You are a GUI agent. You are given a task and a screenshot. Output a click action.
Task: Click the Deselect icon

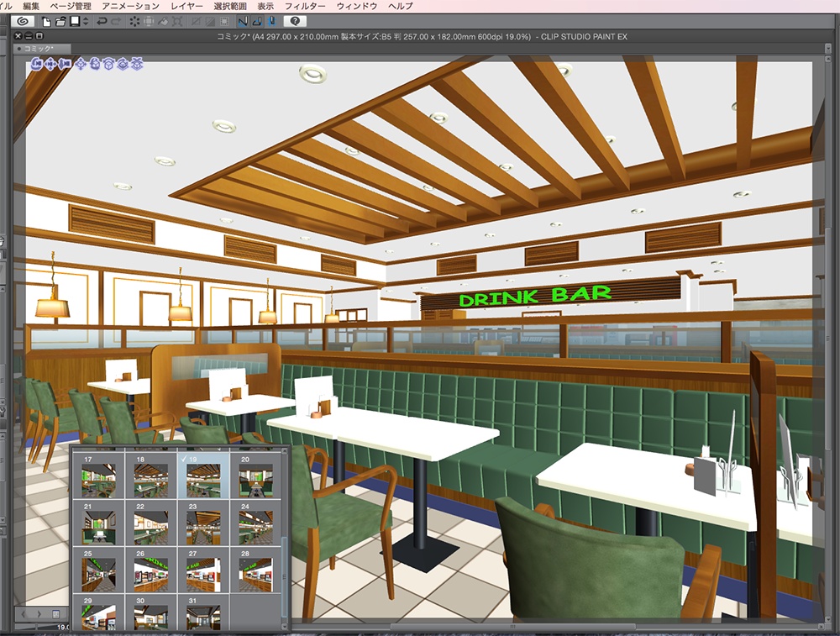coord(196,22)
